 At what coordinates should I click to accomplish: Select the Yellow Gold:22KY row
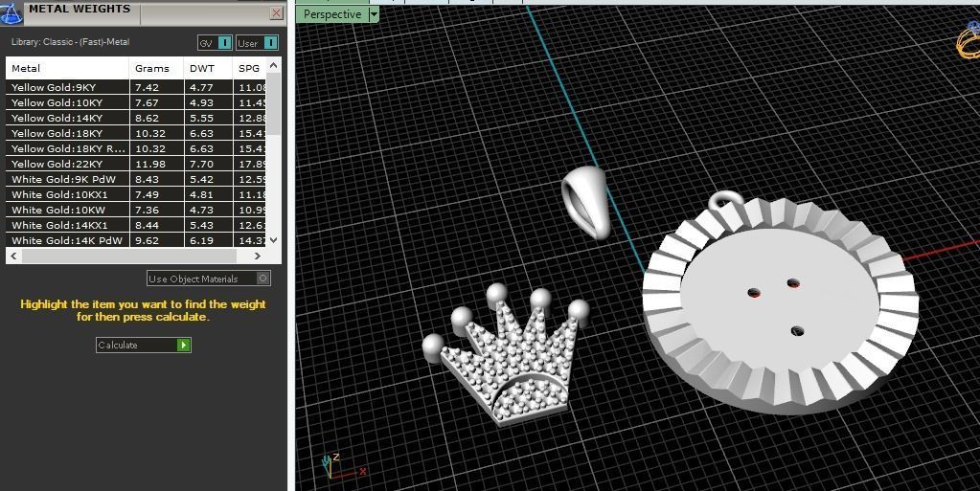pyautogui.click(x=136, y=164)
